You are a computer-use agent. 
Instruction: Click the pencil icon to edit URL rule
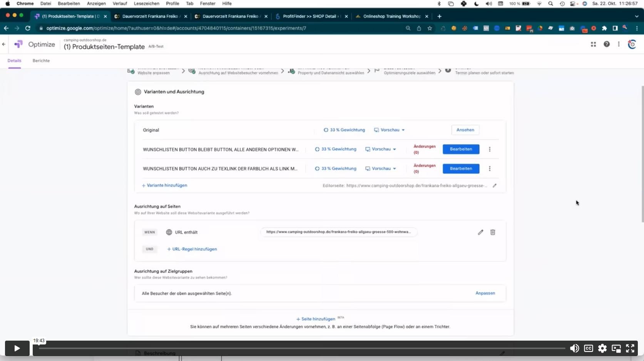coord(480,232)
